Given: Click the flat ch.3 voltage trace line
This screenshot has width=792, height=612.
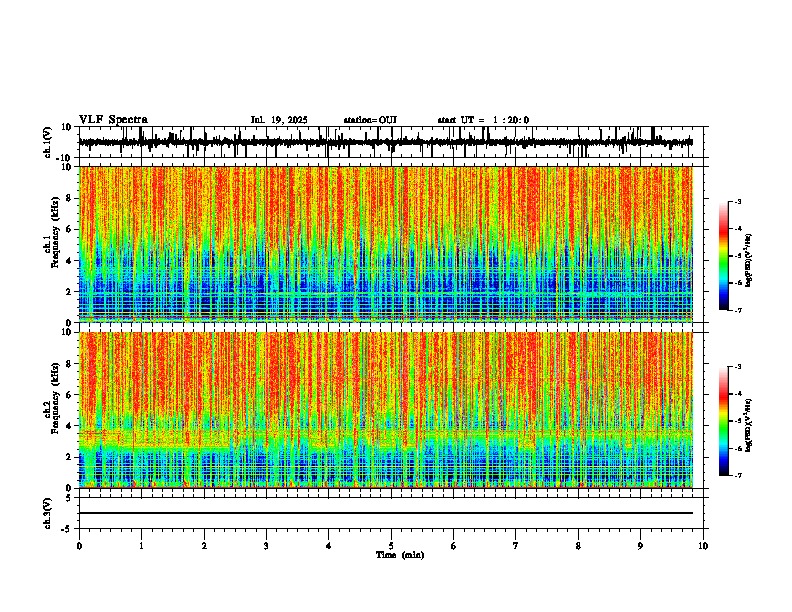Looking at the screenshot, I should (x=385, y=513).
